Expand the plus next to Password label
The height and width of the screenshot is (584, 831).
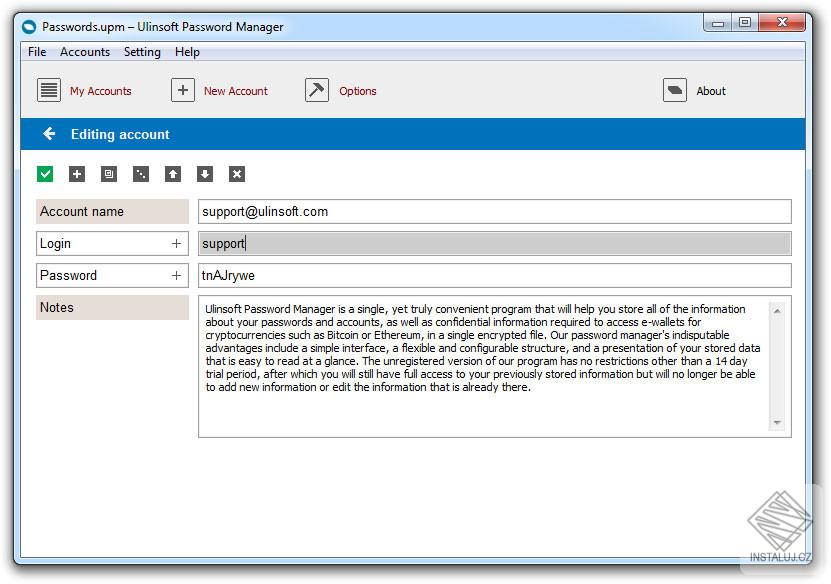(176, 276)
